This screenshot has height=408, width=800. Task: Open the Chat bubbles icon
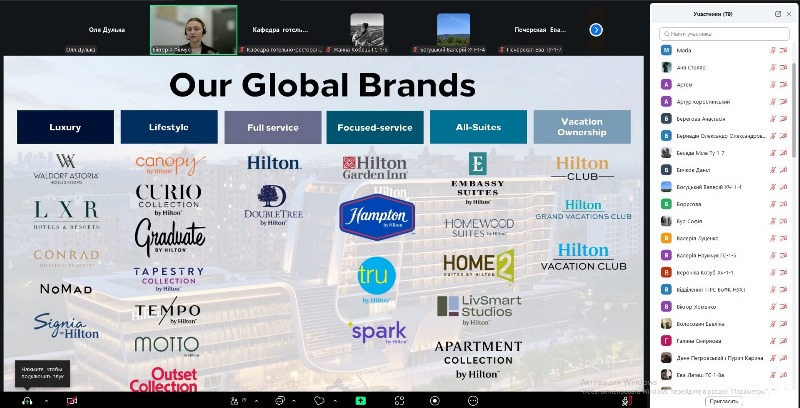tap(280, 401)
